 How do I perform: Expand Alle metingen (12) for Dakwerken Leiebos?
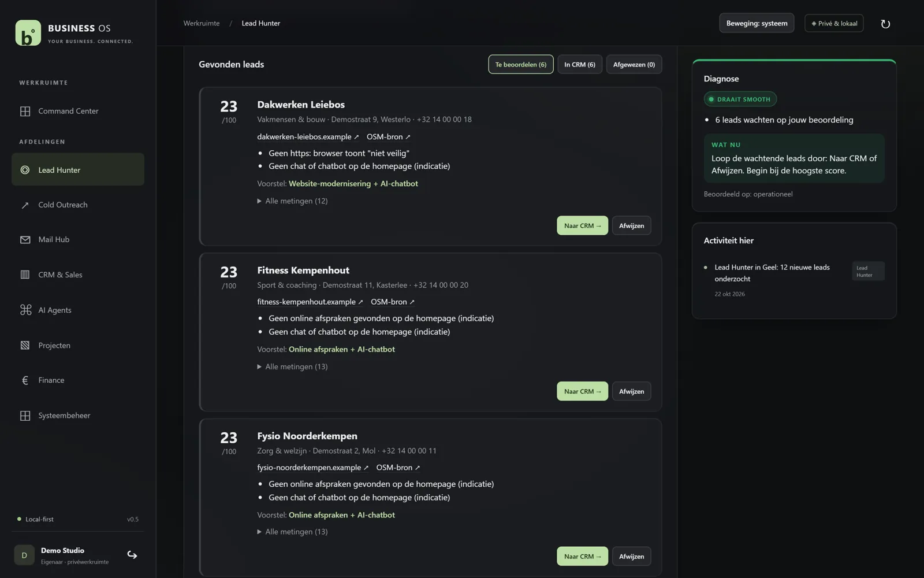click(292, 201)
